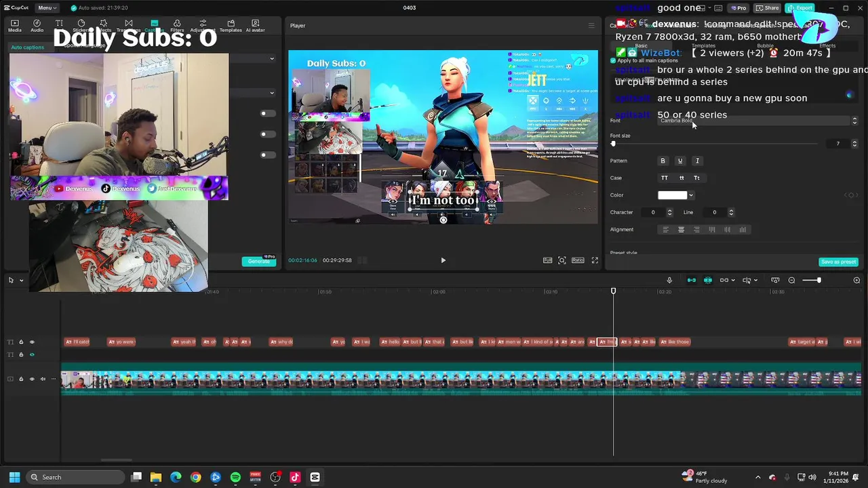Click the Pro button in title bar
868x488 pixels.
pyautogui.click(x=738, y=7)
